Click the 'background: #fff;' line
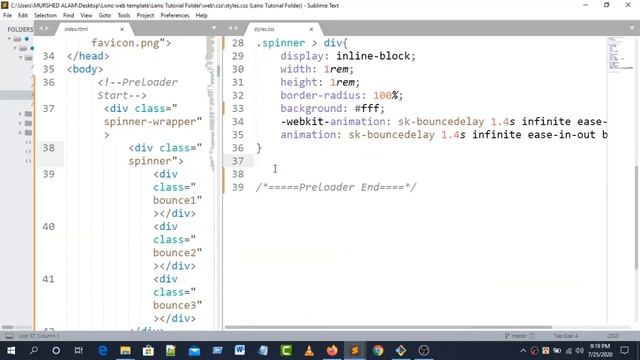This screenshot has height=360, width=640. point(332,109)
